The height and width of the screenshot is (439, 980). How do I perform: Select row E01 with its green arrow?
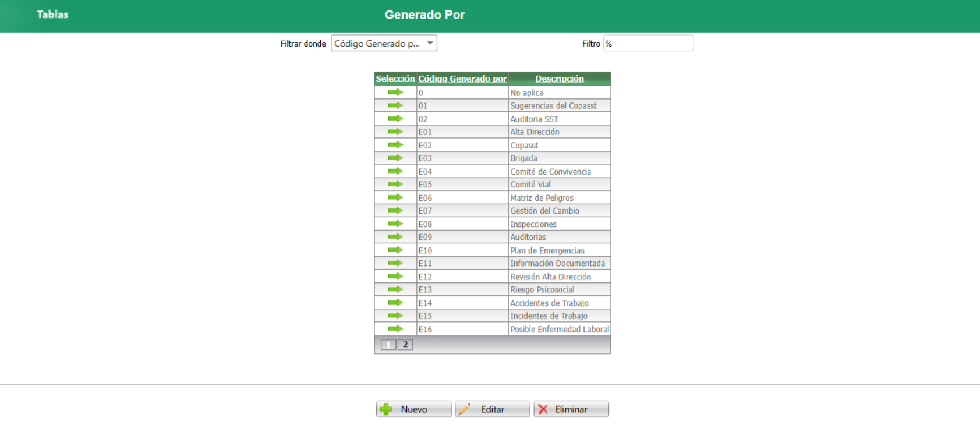[395, 132]
